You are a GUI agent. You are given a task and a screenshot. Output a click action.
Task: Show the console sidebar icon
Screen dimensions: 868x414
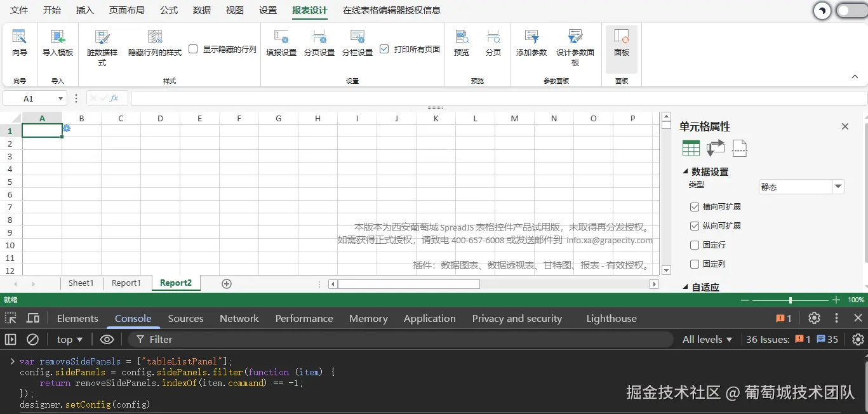[10, 339]
